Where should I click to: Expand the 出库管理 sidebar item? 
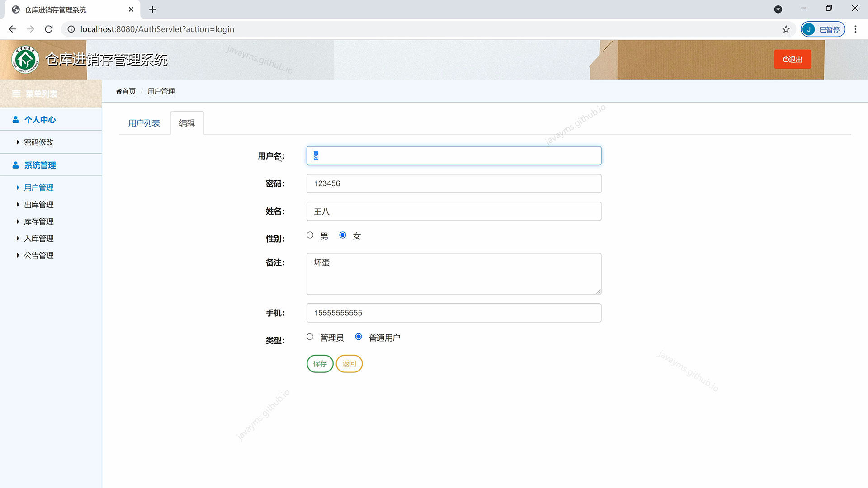tap(38, 205)
